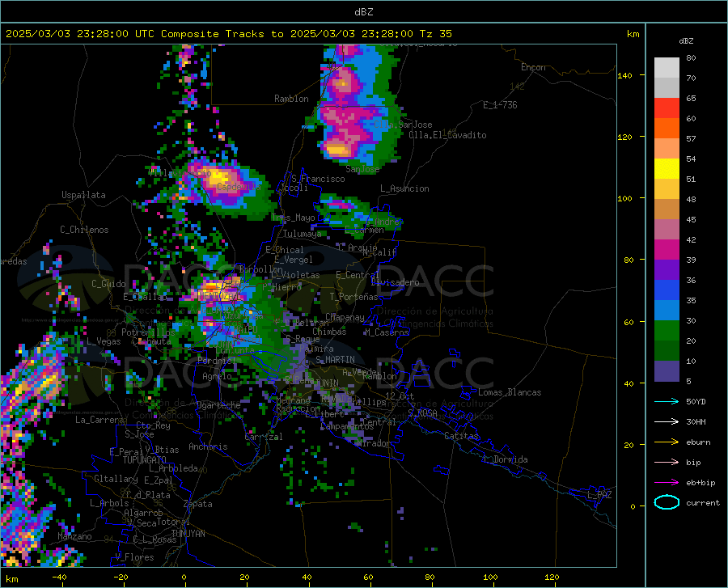Click the 120 km bottom-axis tick
Image resolution: width=728 pixels, height=588 pixels.
coord(552,577)
